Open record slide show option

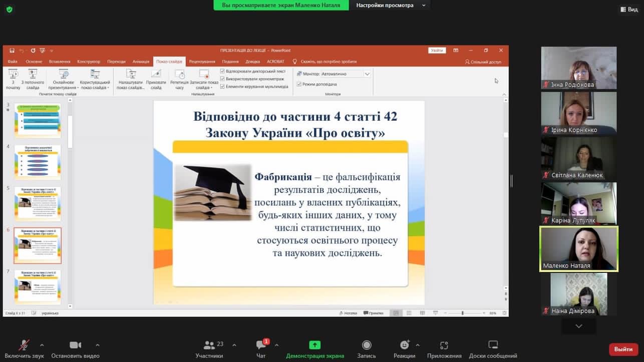(204, 79)
